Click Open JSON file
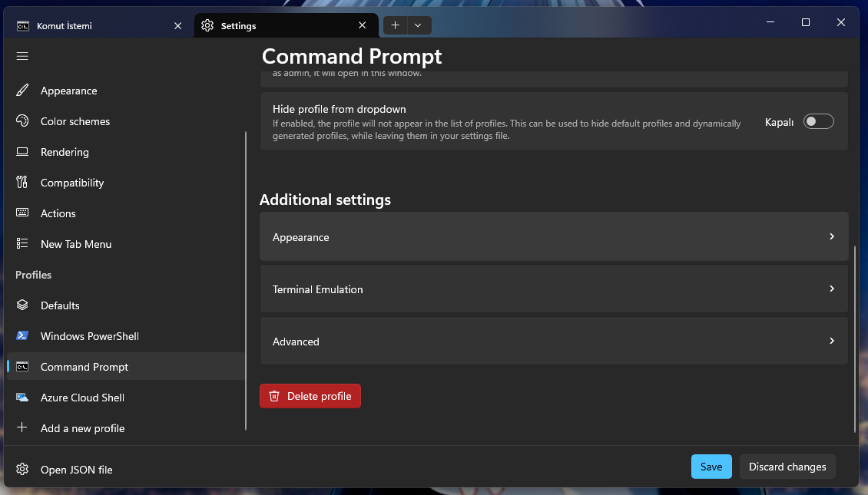The height and width of the screenshot is (495, 868). click(126, 470)
